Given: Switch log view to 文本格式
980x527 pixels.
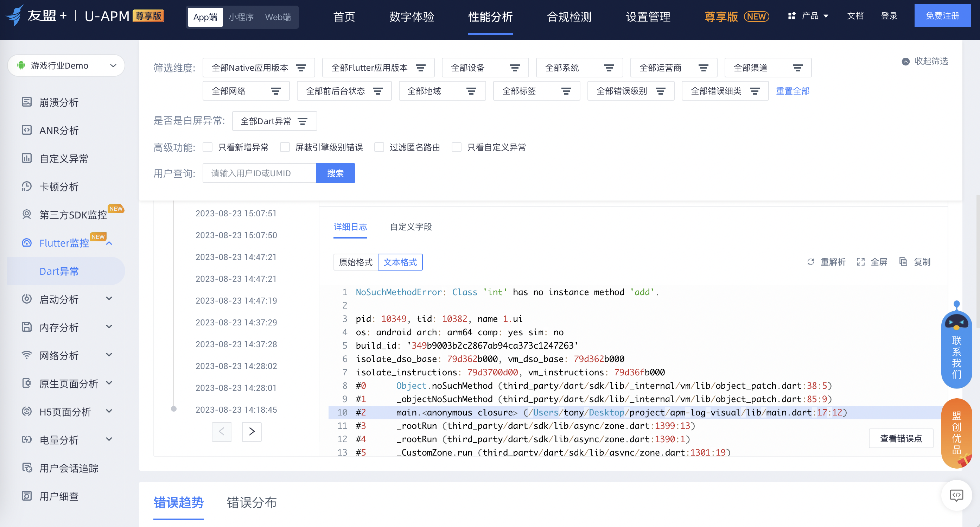Looking at the screenshot, I should (400, 262).
